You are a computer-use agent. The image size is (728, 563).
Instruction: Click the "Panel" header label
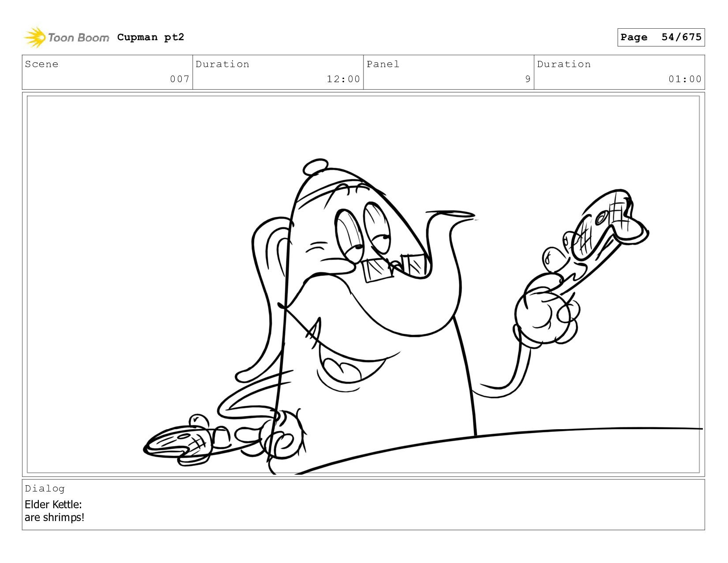pos(383,64)
